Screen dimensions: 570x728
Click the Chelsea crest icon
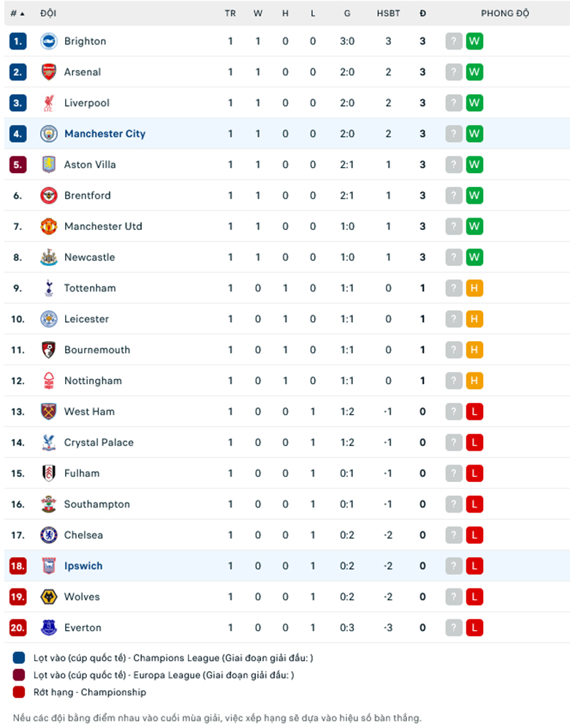pos(48,535)
